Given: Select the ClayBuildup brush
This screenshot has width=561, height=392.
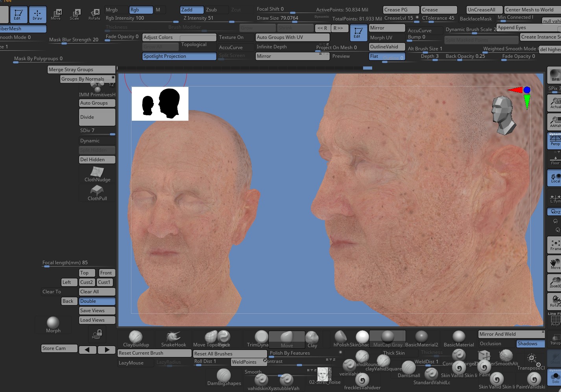Looking at the screenshot, I should coord(136,337).
